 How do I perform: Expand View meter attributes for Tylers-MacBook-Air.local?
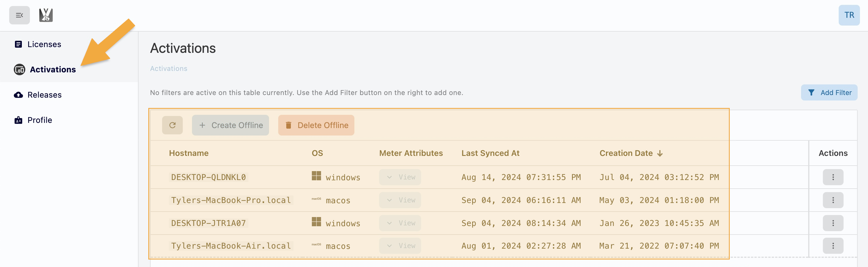point(400,246)
